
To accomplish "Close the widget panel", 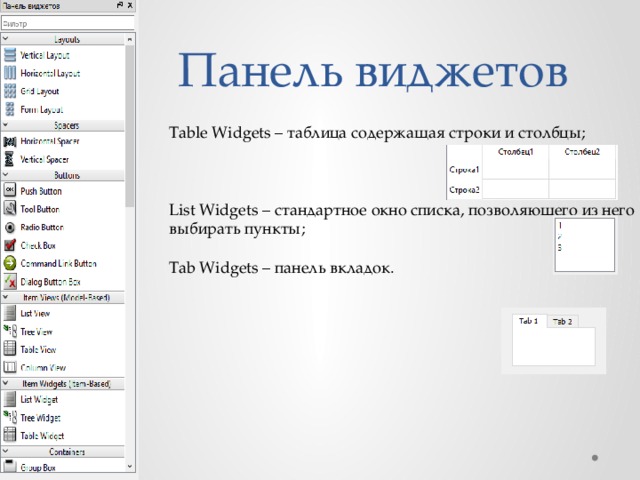I will [x=130, y=5].
